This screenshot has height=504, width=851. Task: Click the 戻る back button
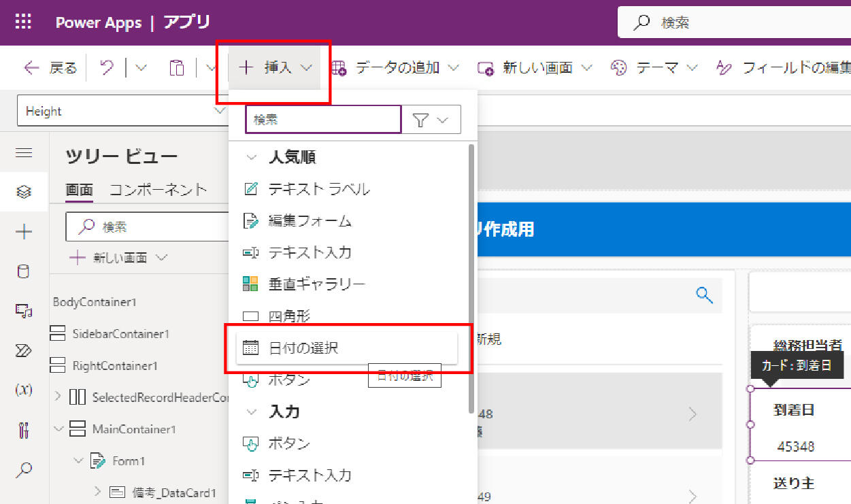(x=51, y=68)
